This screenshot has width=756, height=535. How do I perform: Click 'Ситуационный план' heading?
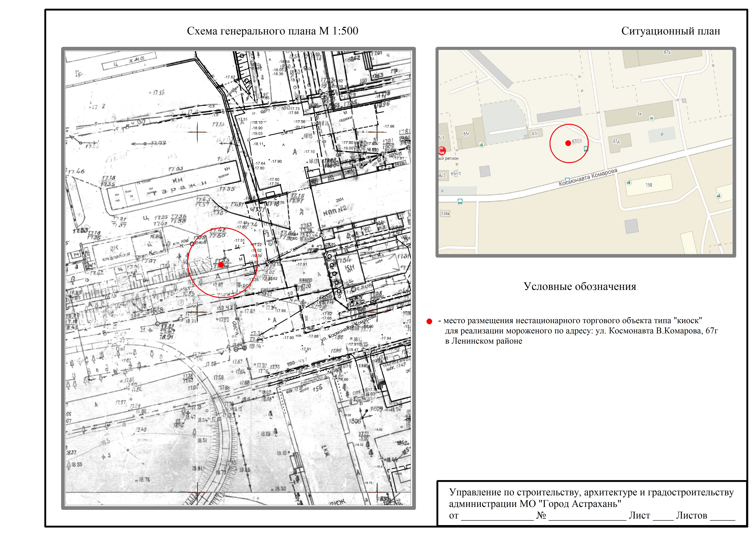click(x=670, y=31)
